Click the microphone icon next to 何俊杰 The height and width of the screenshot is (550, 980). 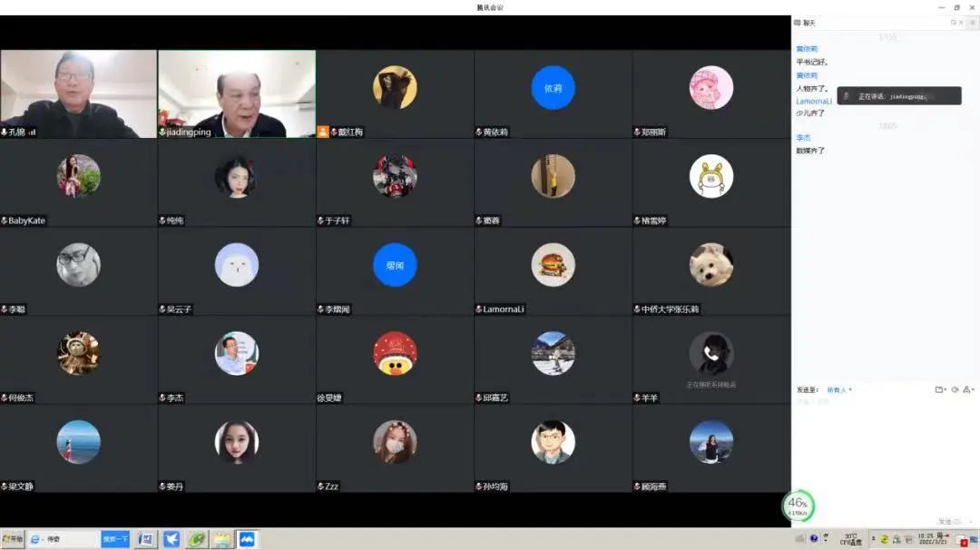tap(5, 398)
